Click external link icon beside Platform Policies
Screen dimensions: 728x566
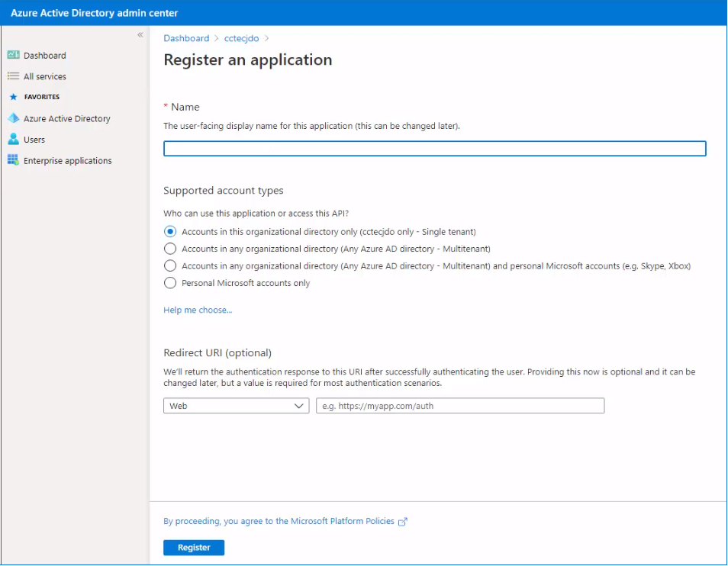[402, 522]
